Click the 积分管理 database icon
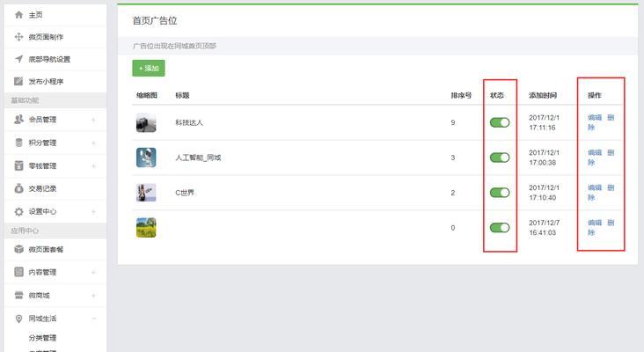The height and width of the screenshot is (352, 644). point(18,143)
